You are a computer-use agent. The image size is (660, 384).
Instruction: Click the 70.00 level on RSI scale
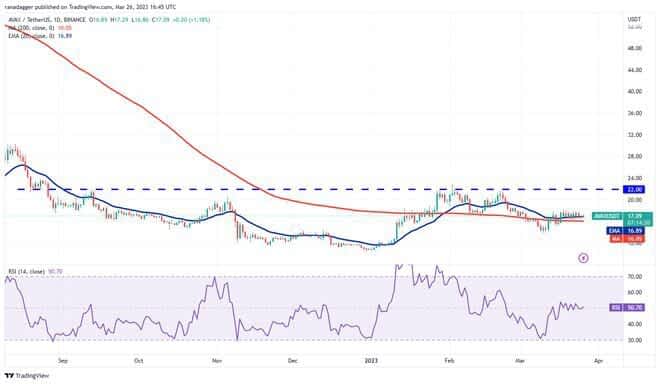click(x=634, y=277)
